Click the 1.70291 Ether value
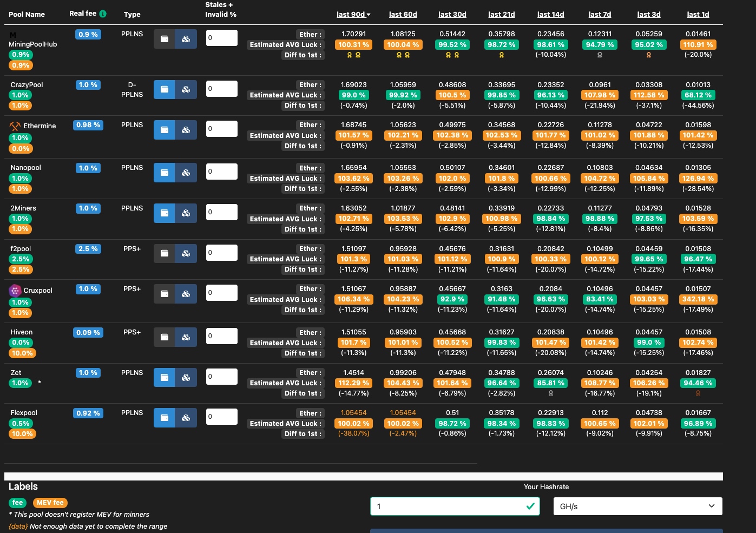The width and height of the screenshot is (756, 533). tap(353, 34)
